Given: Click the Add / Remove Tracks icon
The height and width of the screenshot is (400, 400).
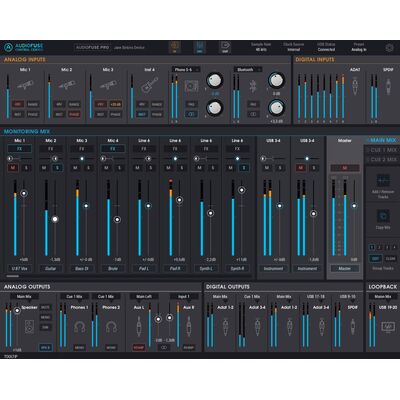Looking at the screenshot, I should 383,180.
